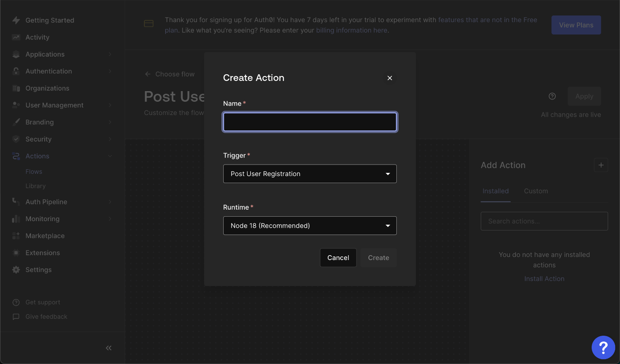The height and width of the screenshot is (364, 620).
Task: Click the Choose flow back link
Action: [175, 74]
